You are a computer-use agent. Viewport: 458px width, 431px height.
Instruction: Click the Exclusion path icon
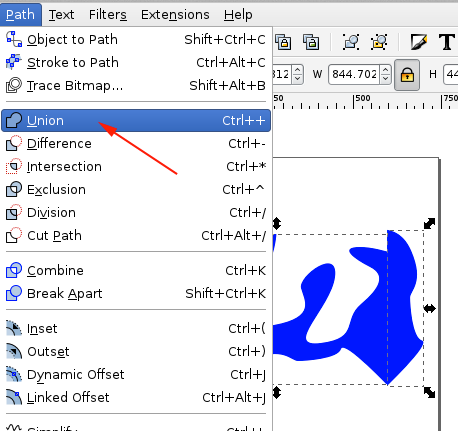(x=14, y=189)
